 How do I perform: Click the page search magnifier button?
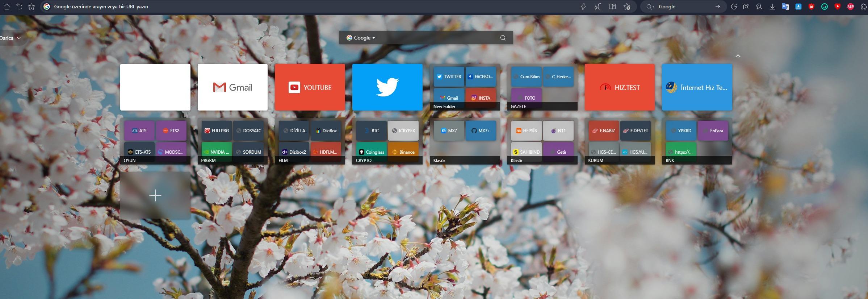(503, 38)
